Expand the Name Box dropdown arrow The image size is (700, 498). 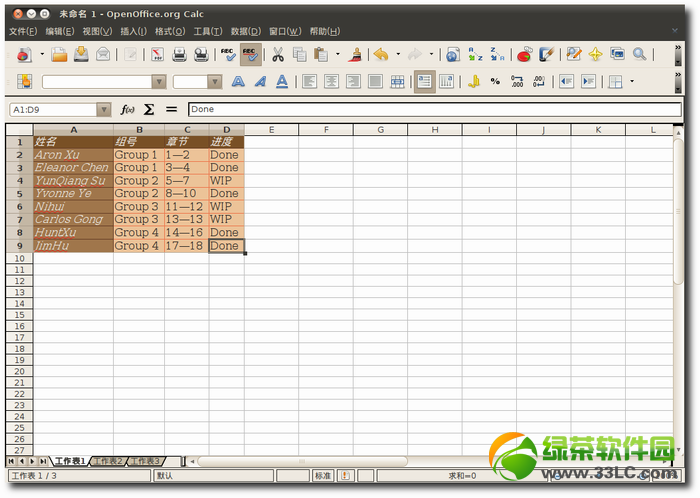pos(104,110)
